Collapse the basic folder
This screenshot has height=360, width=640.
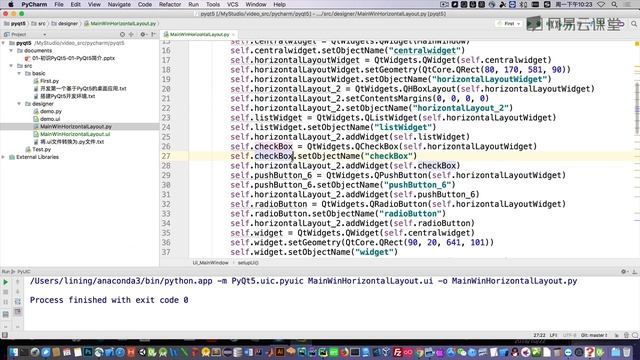(x=19, y=73)
